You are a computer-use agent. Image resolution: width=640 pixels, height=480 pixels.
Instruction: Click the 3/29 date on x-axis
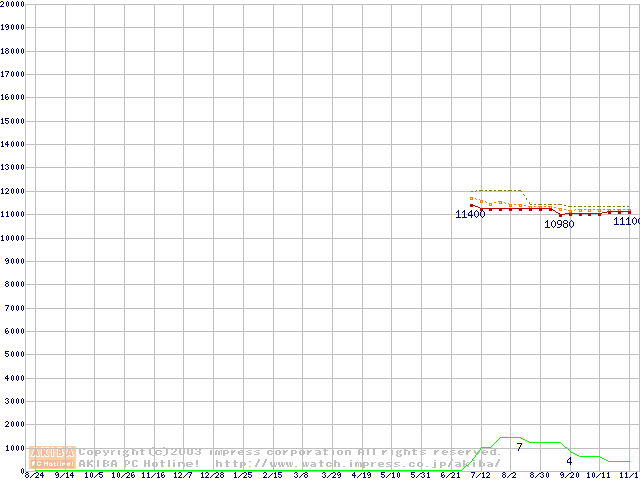[x=331, y=476]
